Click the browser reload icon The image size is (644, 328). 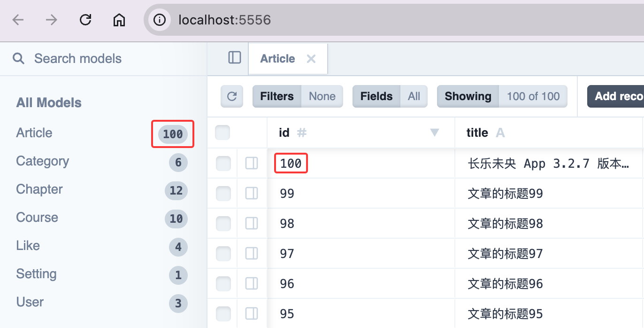(85, 20)
